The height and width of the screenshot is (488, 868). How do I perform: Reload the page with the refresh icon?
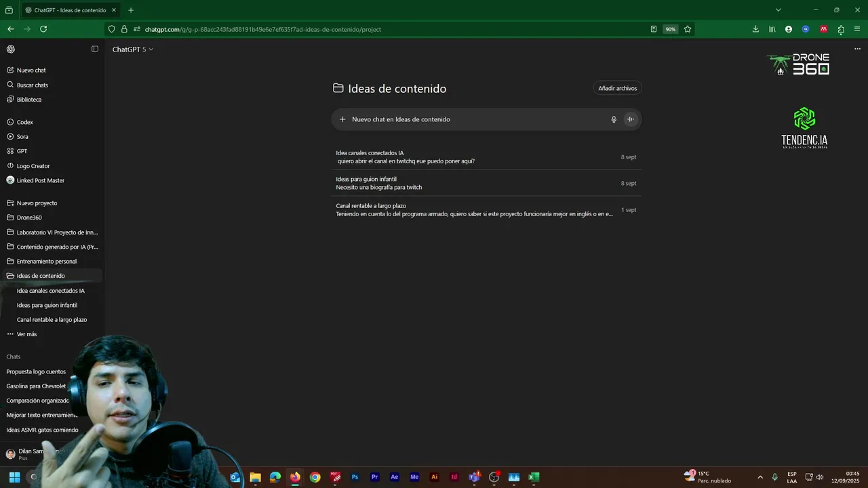click(x=43, y=29)
